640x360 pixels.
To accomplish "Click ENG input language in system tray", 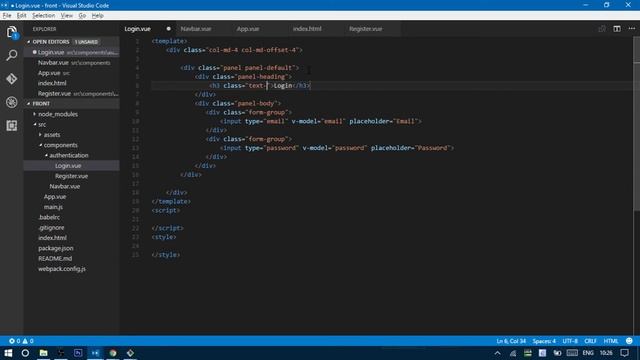I will click(x=588, y=353).
